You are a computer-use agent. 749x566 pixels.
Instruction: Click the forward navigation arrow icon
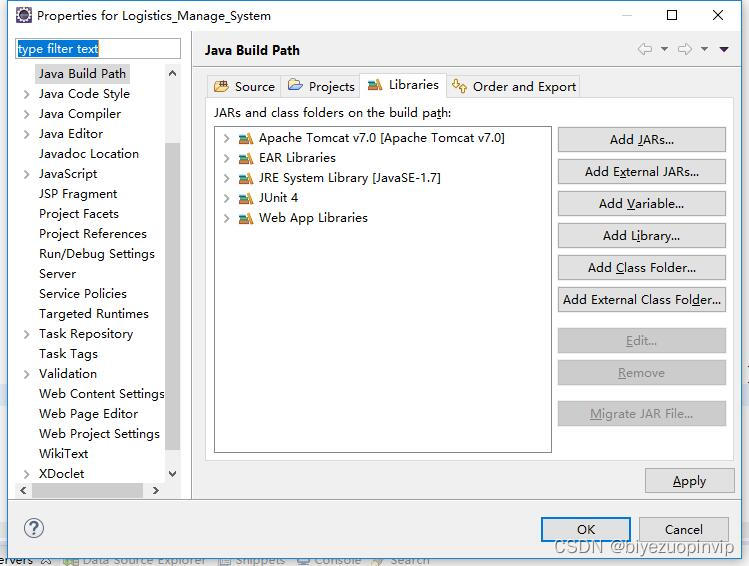(685, 49)
